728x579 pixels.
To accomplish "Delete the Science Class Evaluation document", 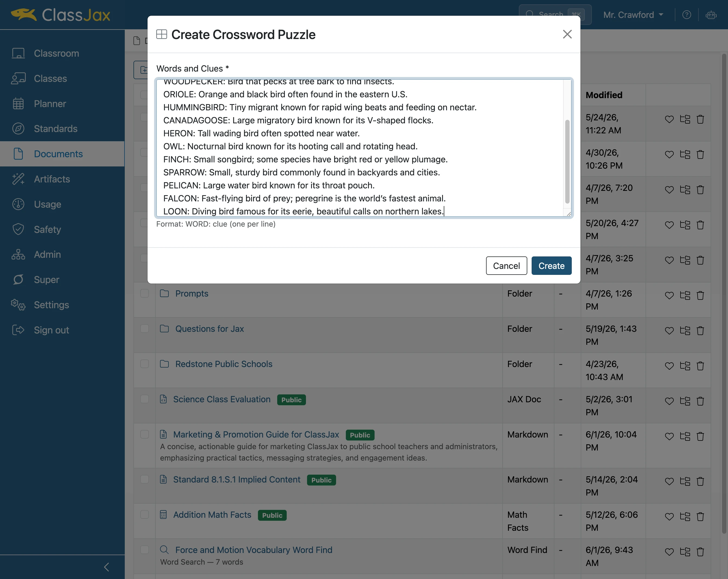I will (700, 401).
